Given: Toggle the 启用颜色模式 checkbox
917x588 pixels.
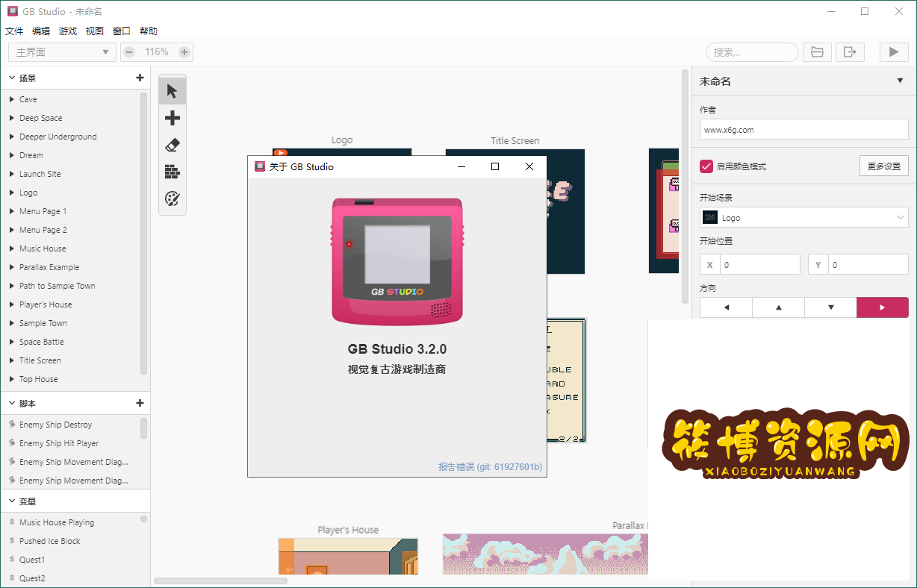Looking at the screenshot, I should [x=706, y=166].
